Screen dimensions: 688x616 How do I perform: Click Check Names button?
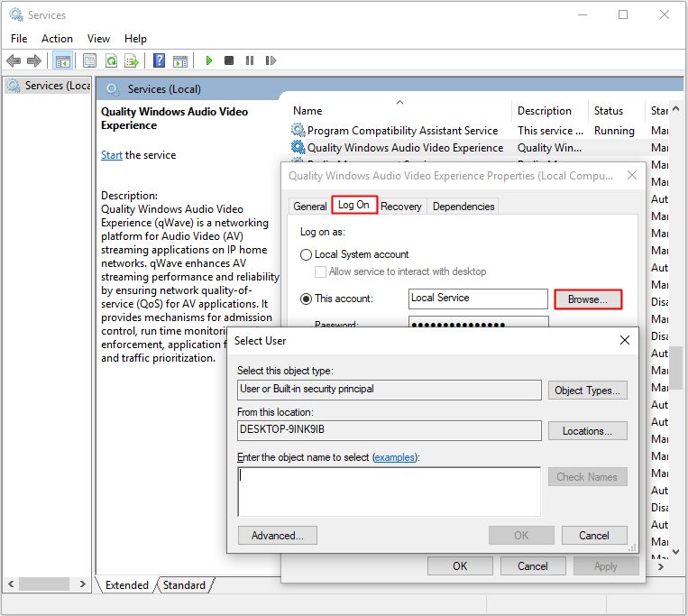tap(588, 476)
